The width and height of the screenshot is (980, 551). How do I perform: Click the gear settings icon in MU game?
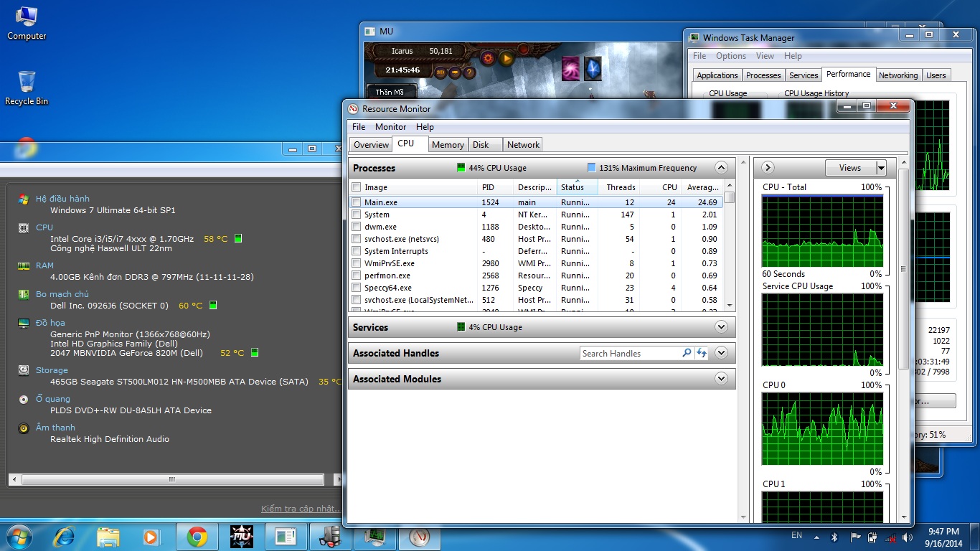(x=489, y=58)
